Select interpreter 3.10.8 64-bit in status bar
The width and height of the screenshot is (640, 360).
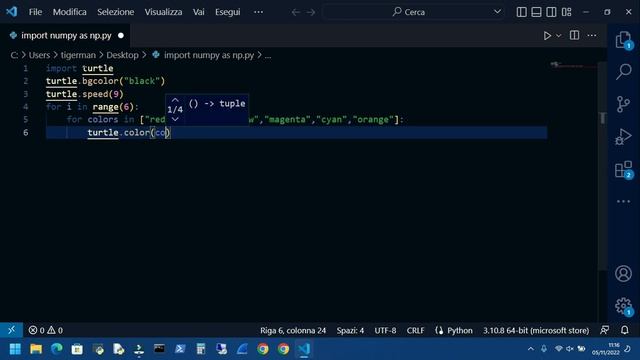(536, 330)
